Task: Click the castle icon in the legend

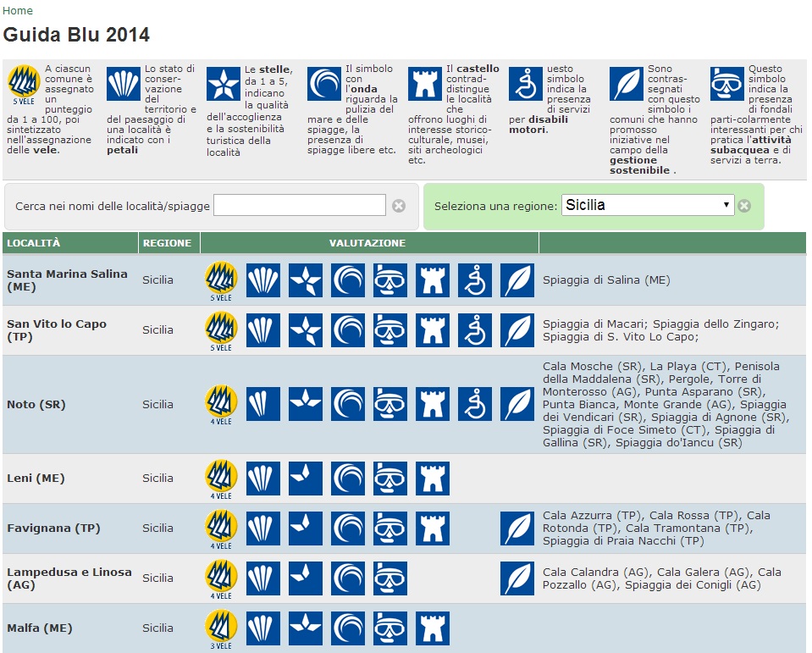Action: pos(424,84)
